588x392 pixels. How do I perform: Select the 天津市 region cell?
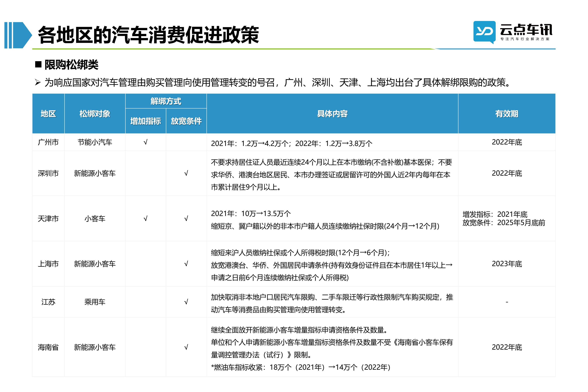click(x=48, y=219)
